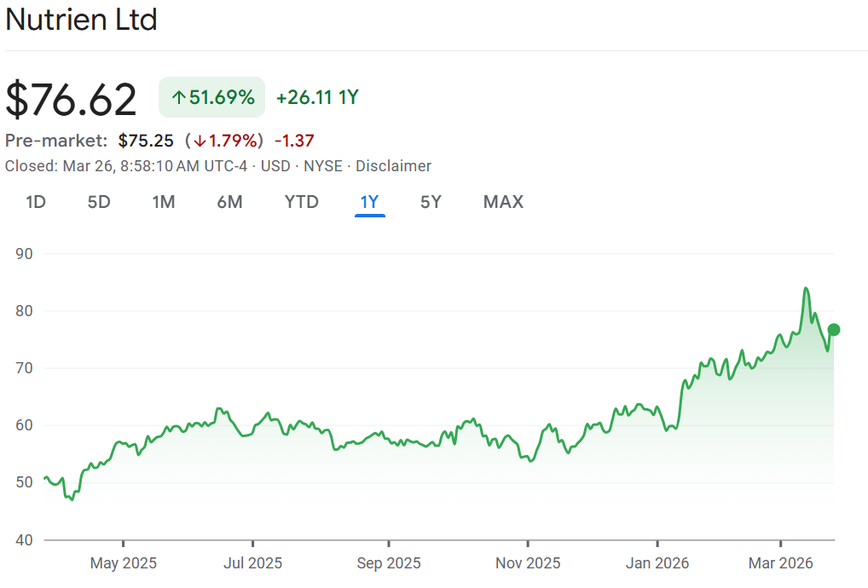This screenshot has width=868, height=588.
Task: Click the +26.11 1Y change text
Action: [x=317, y=98]
